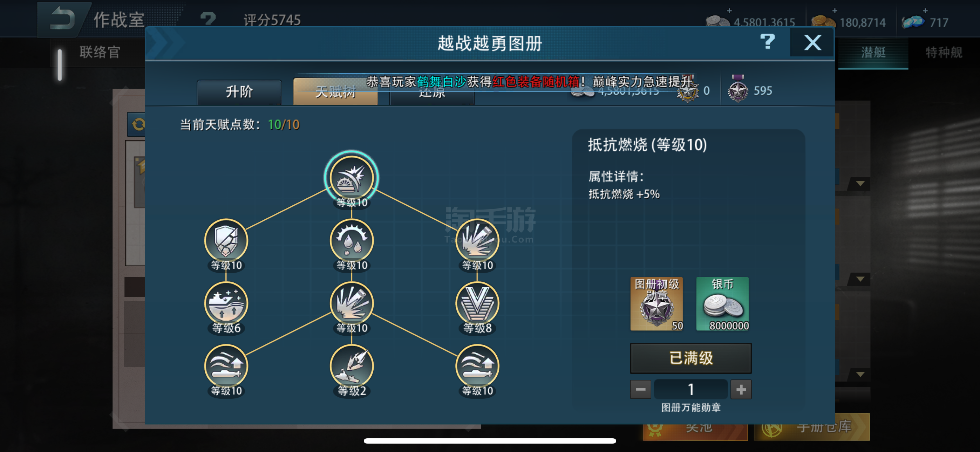The height and width of the screenshot is (452, 980).
Task: Click the back arrow next to 作战室
Action: 62,18
